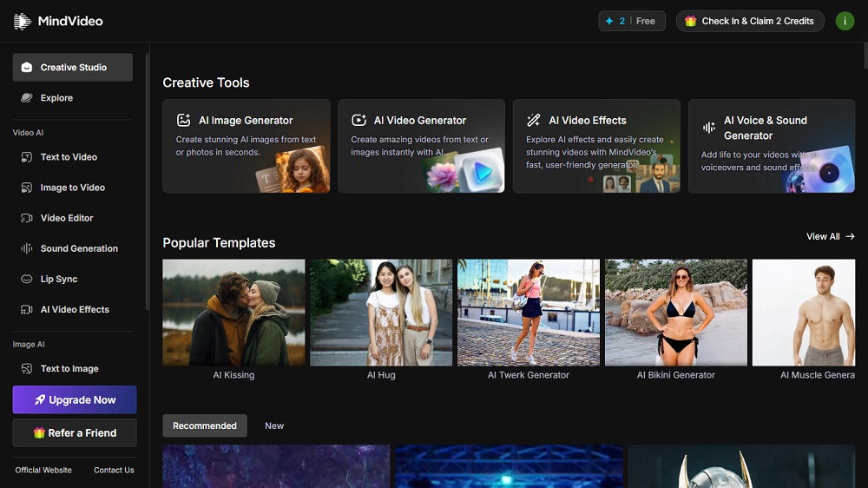Open the AI Image Generator card

coord(247,146)
